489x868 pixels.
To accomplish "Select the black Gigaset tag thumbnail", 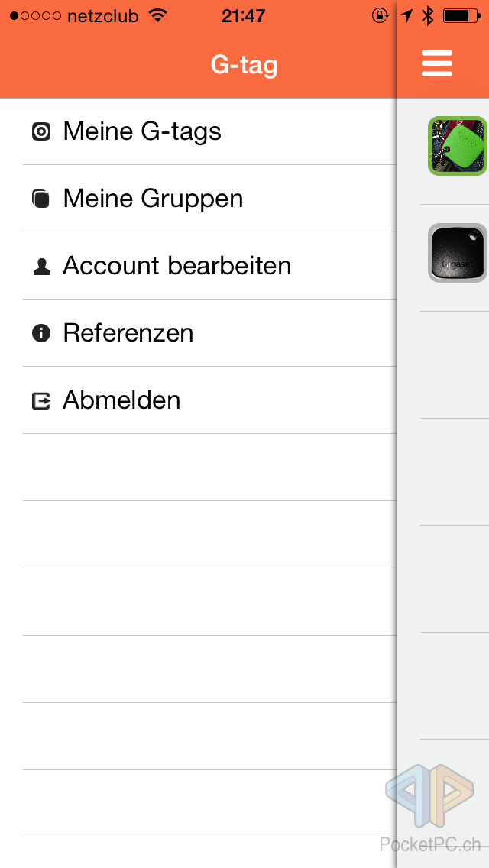I will (x=457, y=253).
